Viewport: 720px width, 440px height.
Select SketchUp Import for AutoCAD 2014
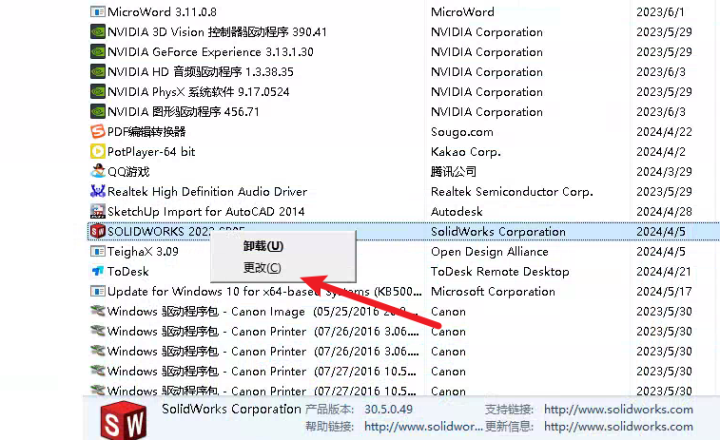206,212
